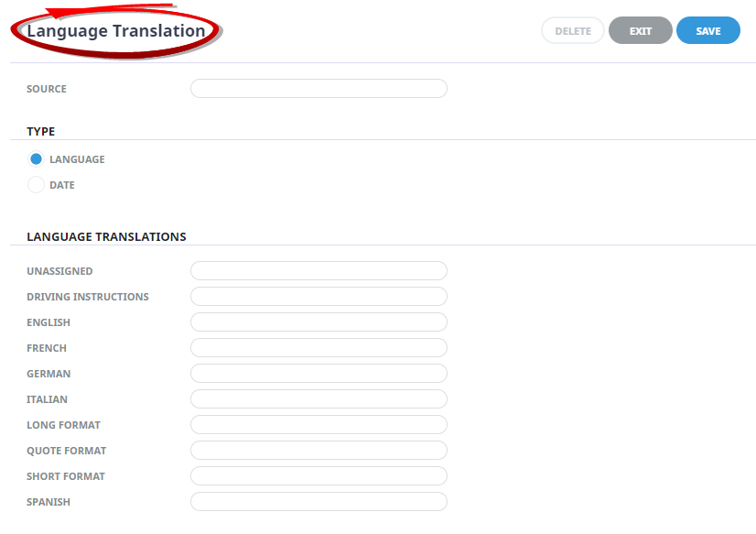The image size is (756, 534).
Task: Click the English translation field
Action: 319,321
